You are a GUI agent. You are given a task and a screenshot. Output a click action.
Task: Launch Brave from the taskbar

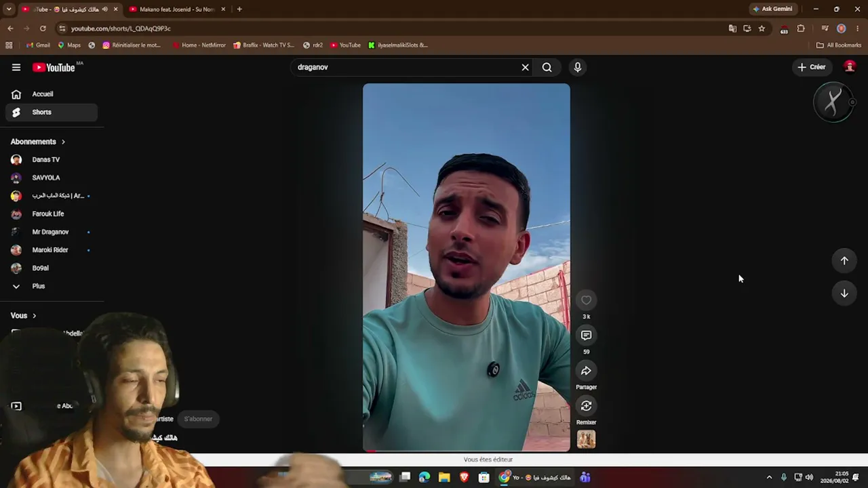464,477
